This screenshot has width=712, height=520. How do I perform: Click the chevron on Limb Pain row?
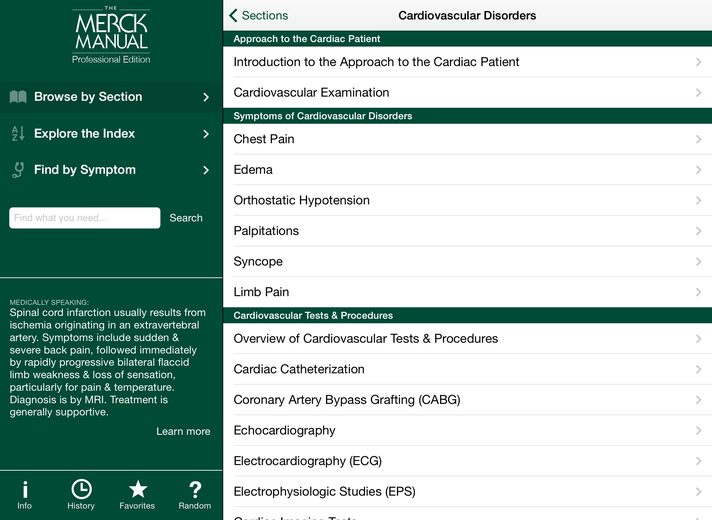pyautogui.click(x=698, y=292)
